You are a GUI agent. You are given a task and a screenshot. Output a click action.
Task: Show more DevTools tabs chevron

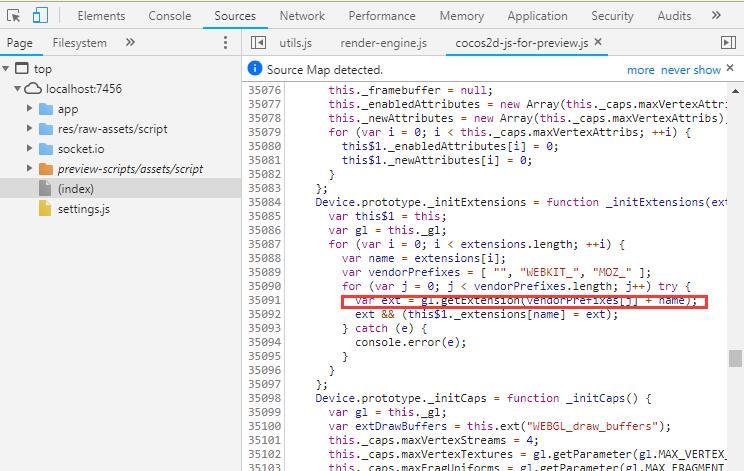(716, 15)
